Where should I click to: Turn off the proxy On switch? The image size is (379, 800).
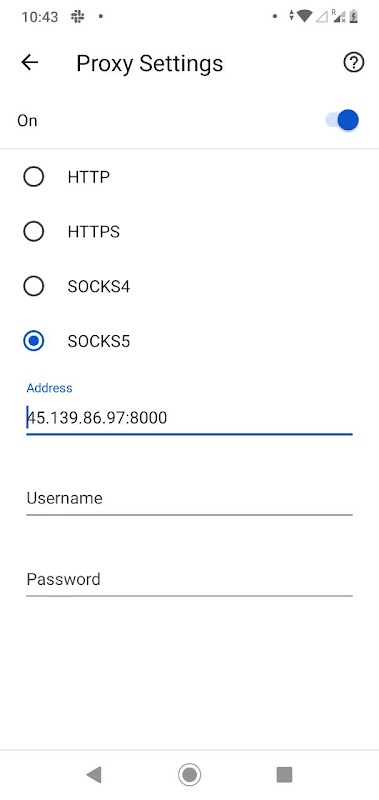(x=342, y=120)
